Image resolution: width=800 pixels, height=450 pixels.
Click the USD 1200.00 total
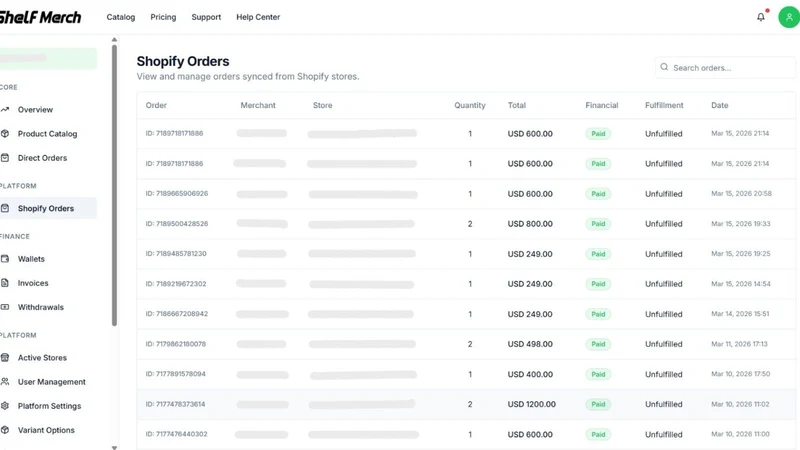coord(532,404)
